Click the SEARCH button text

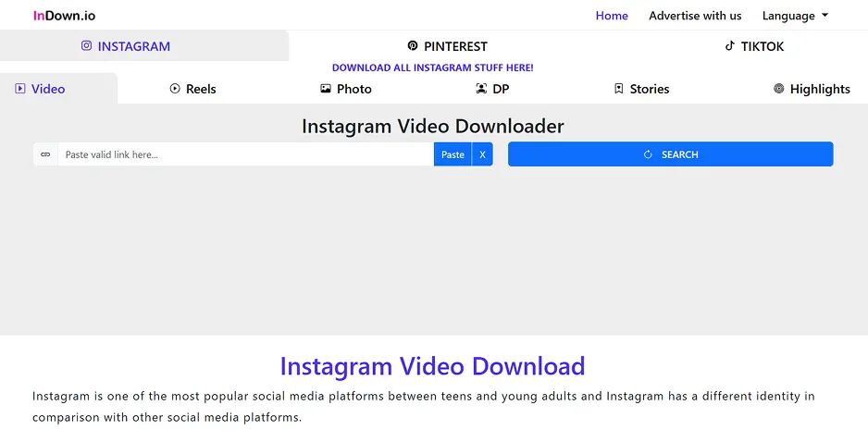pyautogui.click(x=680, y=155)
